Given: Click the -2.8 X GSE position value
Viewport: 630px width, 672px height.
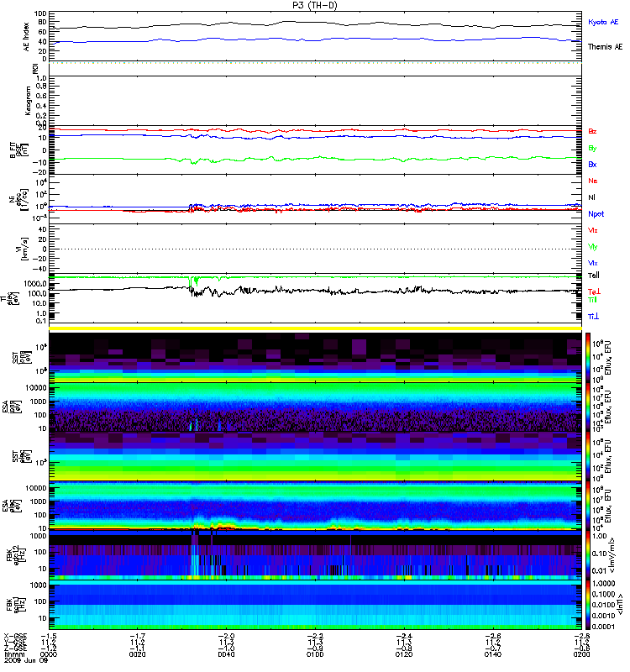Looking at the screenshot, I should (x=581, y=636).
